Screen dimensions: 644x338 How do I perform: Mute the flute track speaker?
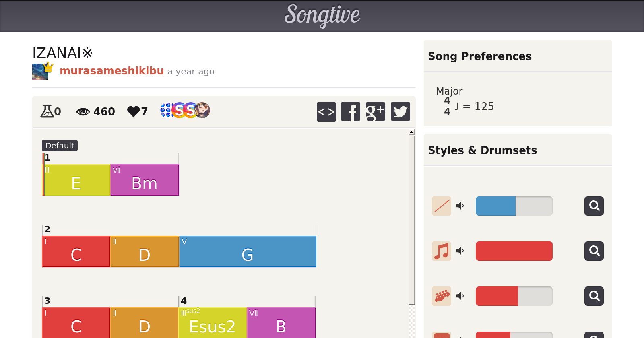click(460, 206)
